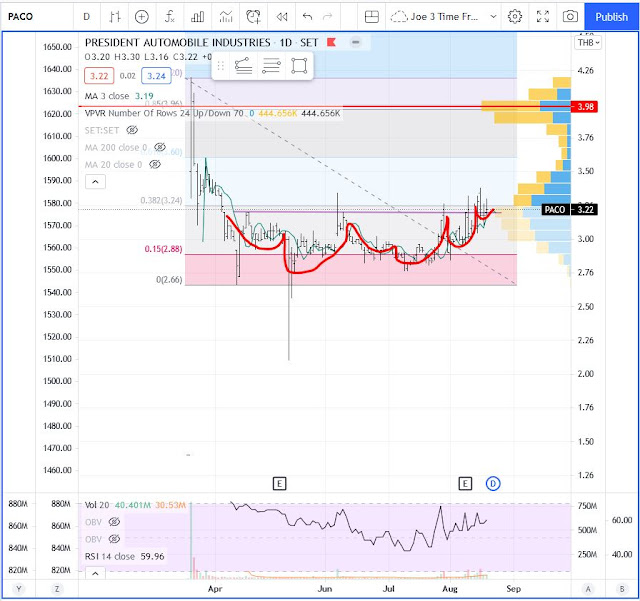
Task: Create an alert with the clock-plus icon
Action: [x=253, y=17]
